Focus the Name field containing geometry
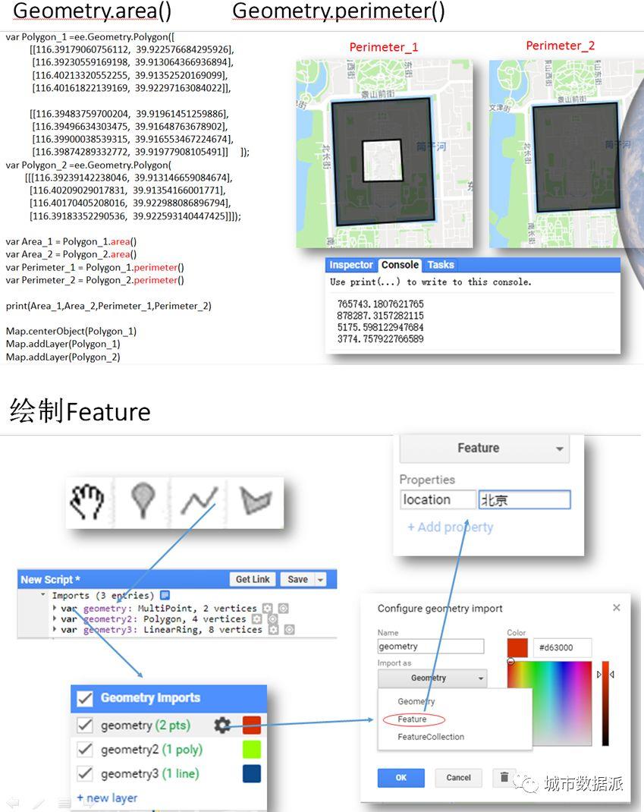Viewport: 644px width, 812px height. (431, 647)
